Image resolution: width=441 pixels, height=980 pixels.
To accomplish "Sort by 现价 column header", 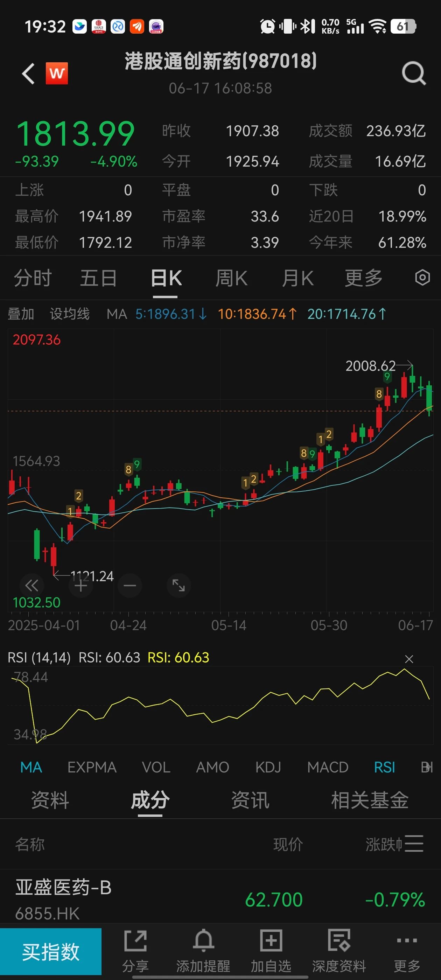I will [288, 844].
